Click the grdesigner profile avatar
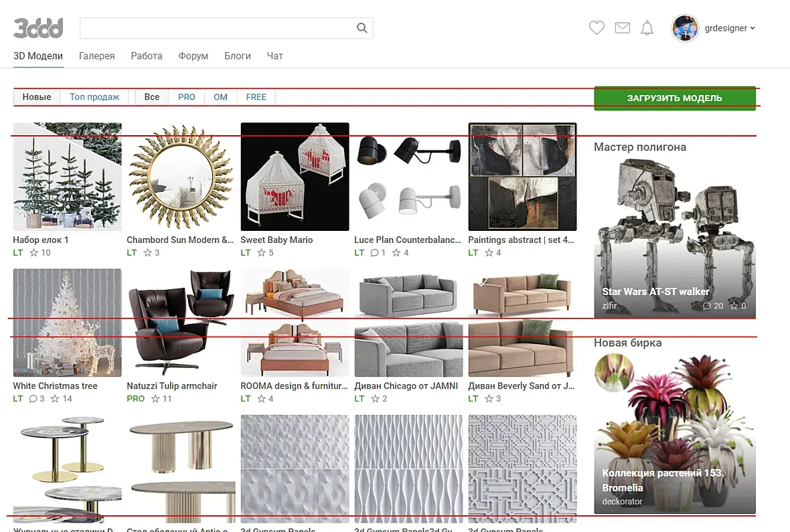 (685, 28)
